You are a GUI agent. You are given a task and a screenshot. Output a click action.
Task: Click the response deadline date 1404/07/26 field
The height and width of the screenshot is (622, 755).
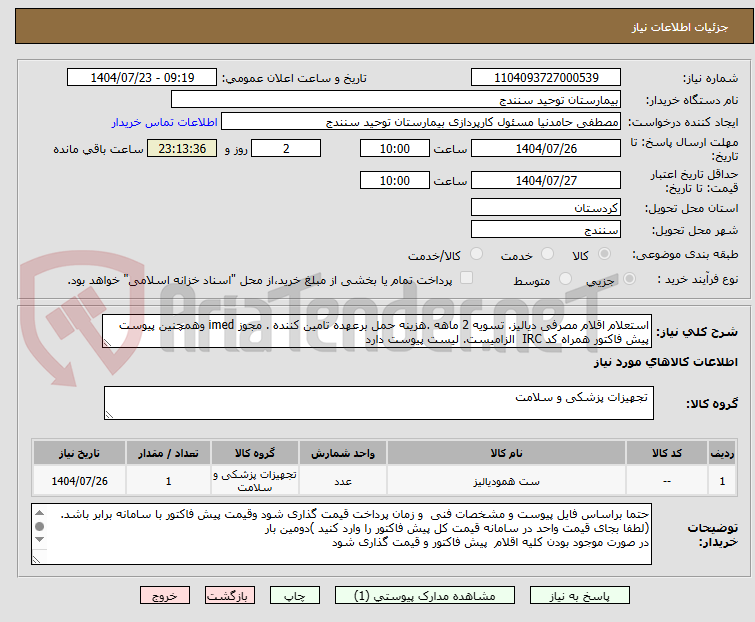point(546,148)
